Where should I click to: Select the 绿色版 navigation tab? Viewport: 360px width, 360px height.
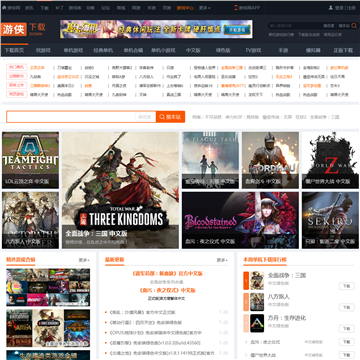coord(223,50)
